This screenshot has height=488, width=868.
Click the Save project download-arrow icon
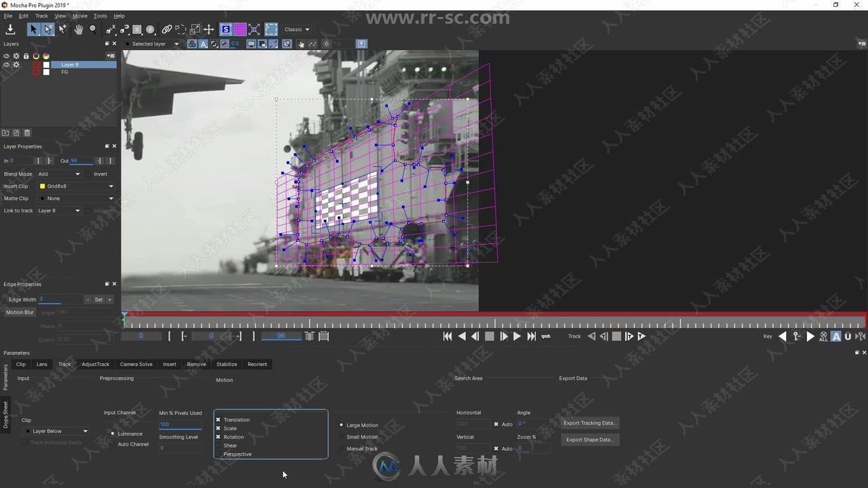pos(10,29)
